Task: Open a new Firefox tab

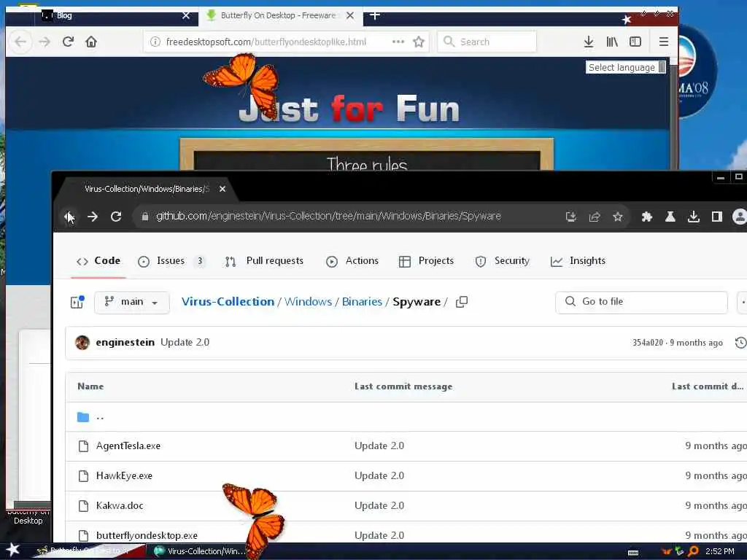Action: tap(375, 15)
